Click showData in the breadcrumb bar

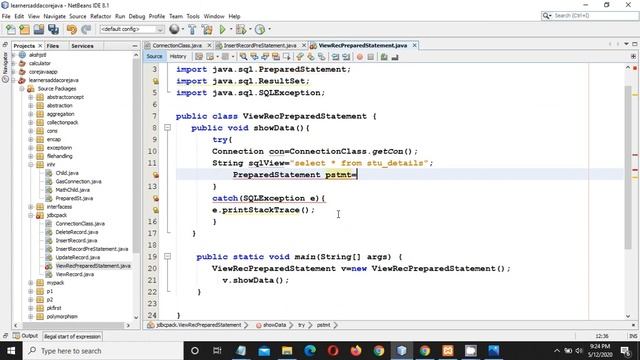pyautogui.click(x=274, y=325)
